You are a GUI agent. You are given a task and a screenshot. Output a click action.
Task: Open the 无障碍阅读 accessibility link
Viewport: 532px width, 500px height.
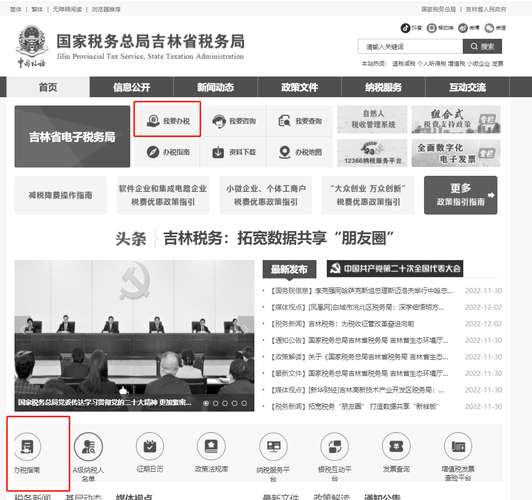click(x=67, y=9)
